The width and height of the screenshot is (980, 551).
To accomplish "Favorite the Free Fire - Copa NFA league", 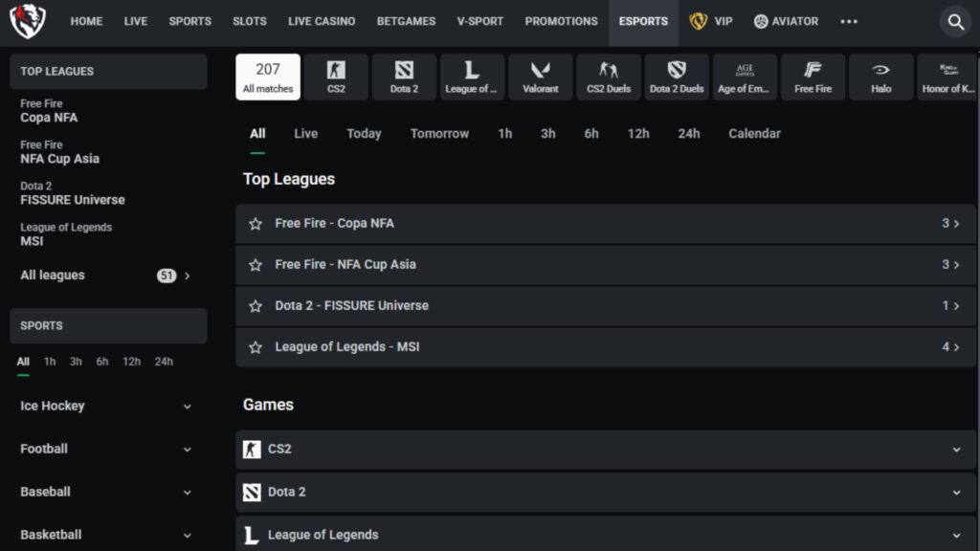I will 255,223.
